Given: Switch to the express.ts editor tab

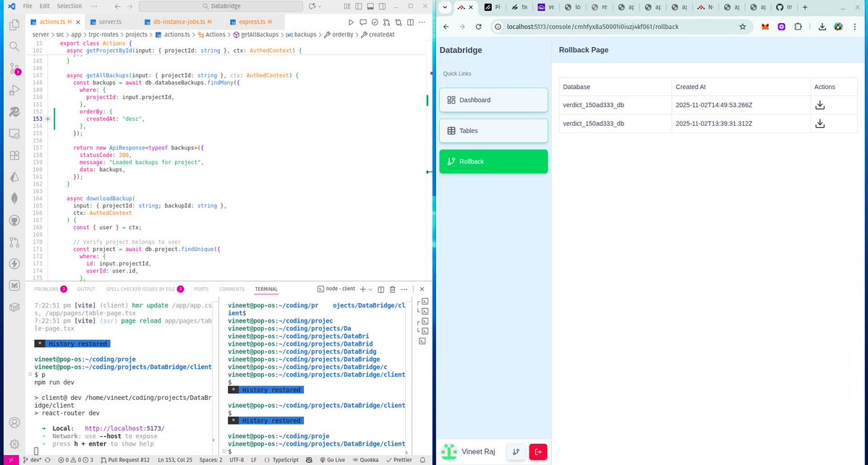Looking at the screenshot, I should (x=252, y=22).
